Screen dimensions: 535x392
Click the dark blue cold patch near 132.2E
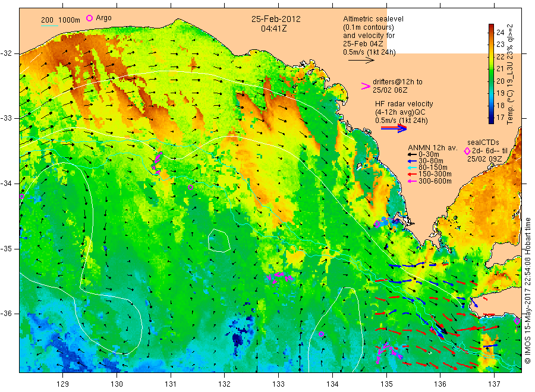click(238, 338)
